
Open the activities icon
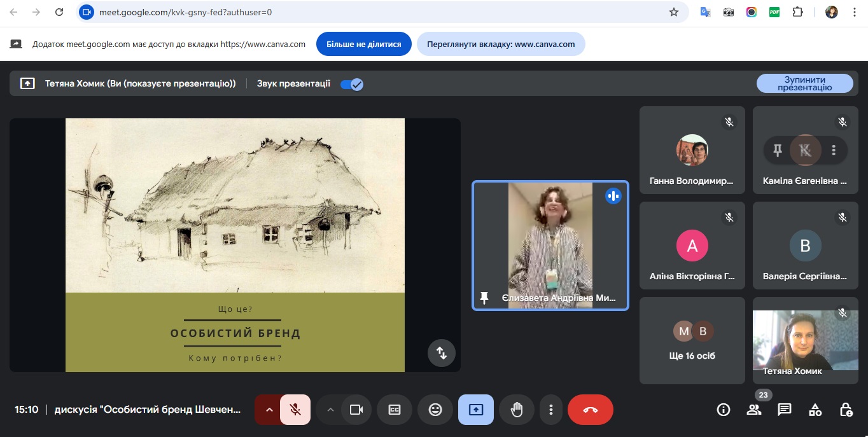815,410
